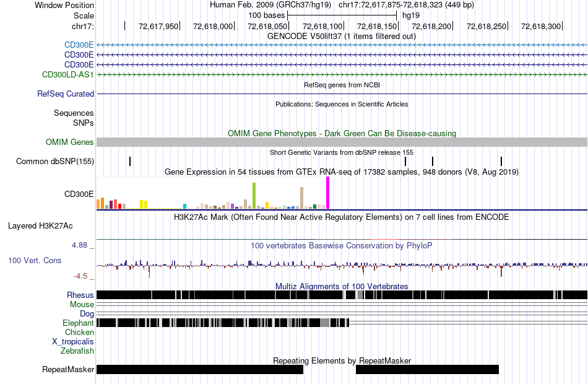588x384 pixels.
Task: Click the OMIM Genes track label
Action: (70, 142)
